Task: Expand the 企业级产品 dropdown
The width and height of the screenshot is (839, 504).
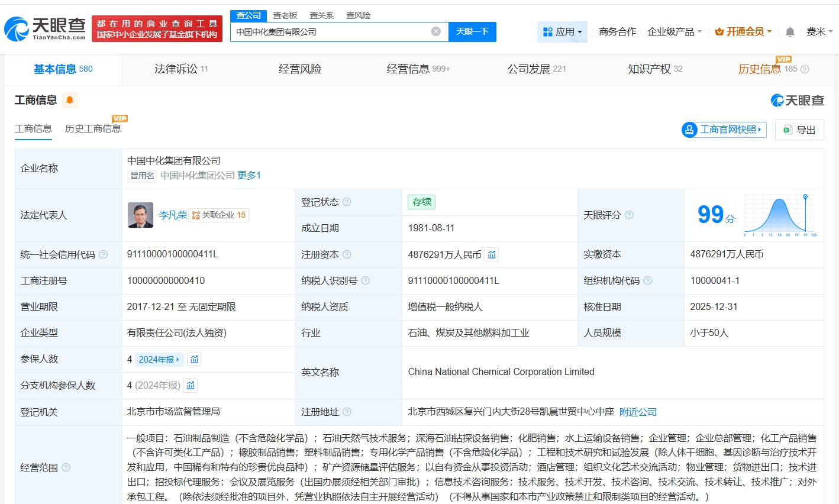Action: pyautogui.click(x=675, y=32)
